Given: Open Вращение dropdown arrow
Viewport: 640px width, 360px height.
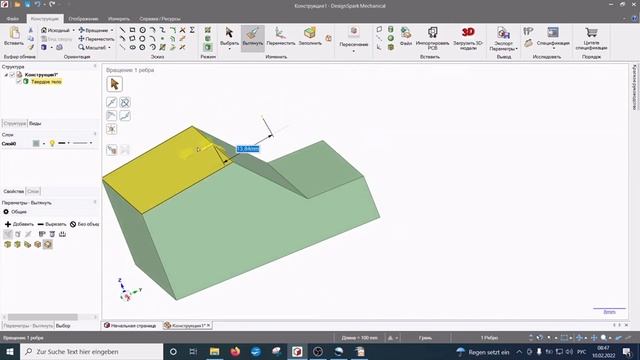Looking at the screenshot, I should [112, 30].
